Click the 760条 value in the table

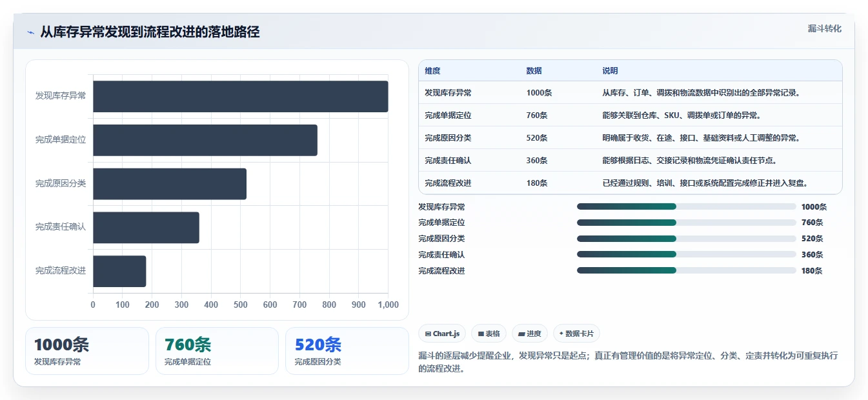pyautogui.click(x=537, y=115)
